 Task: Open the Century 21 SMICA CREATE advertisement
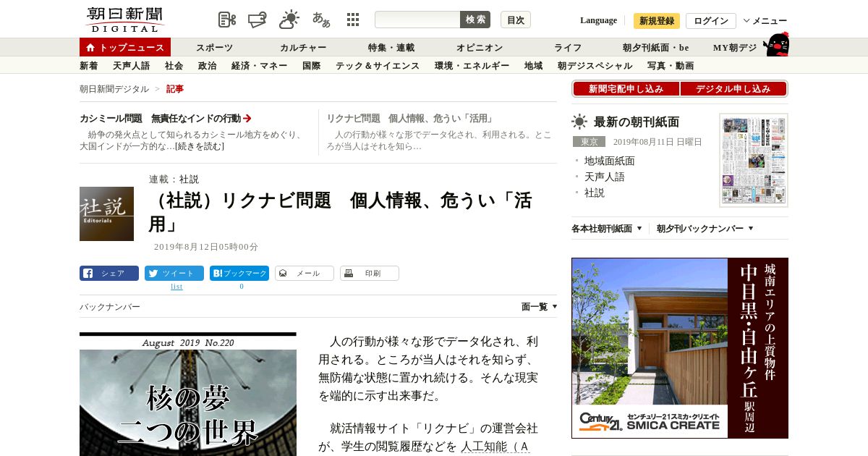pos(680,348)
